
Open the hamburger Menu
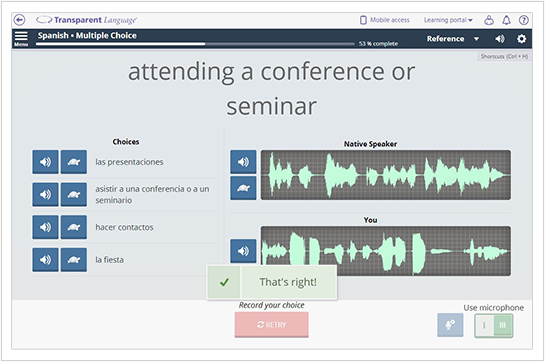click(21, 38)
